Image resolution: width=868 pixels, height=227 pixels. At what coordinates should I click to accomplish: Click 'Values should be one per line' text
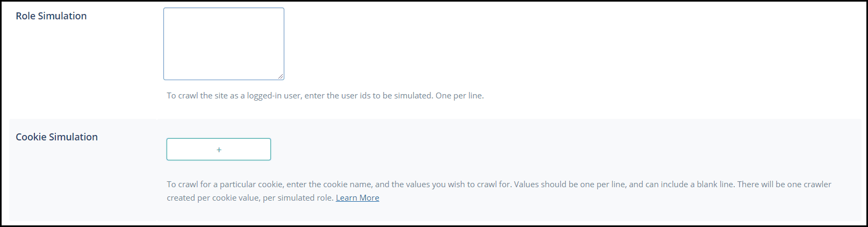point(570,185)
